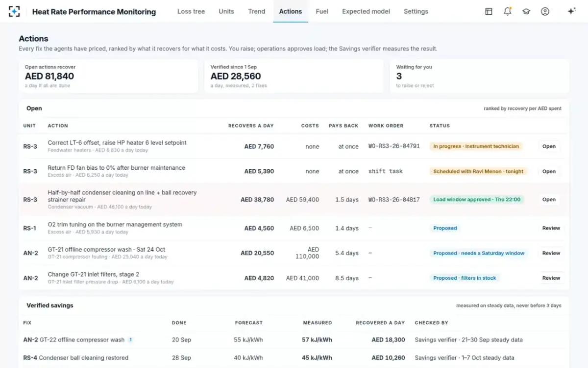Click work order WO-RS3-26-04817
The height and width of the screenshot is (368, 588).
tap(394, 200)
